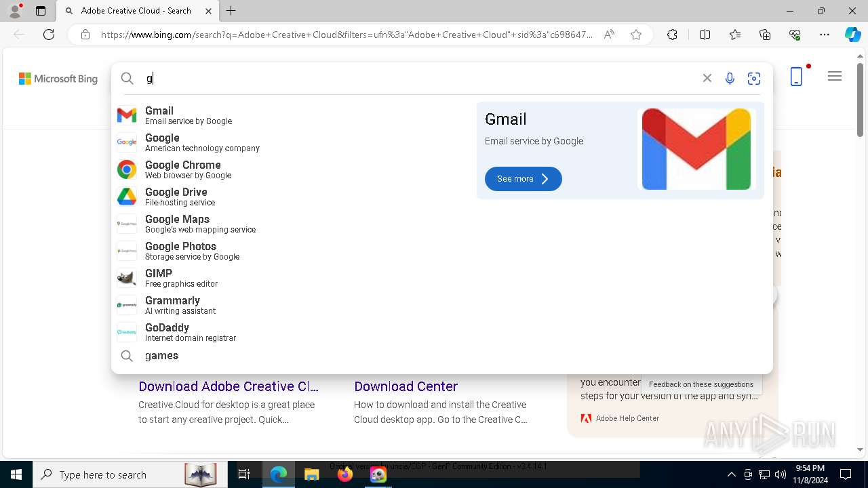Open Collections icon in toolbar
Screen dimensions: 868x488
(x=765, y=35)
